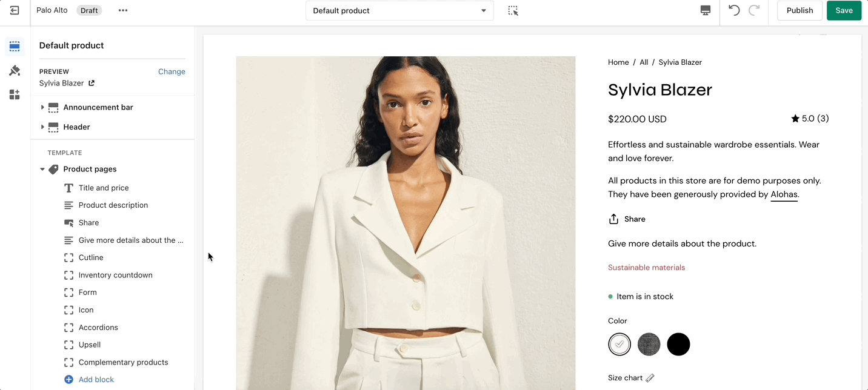This screenshot has height=390, width=868.
Task: Click the desktop preview icon
Action: click(x=705, y=10)
